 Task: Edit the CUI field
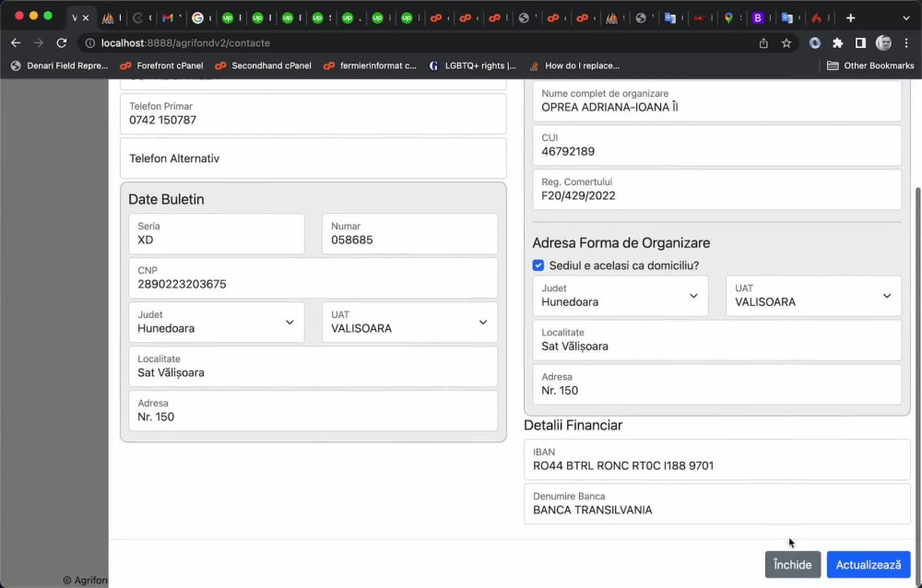[716, 146]
